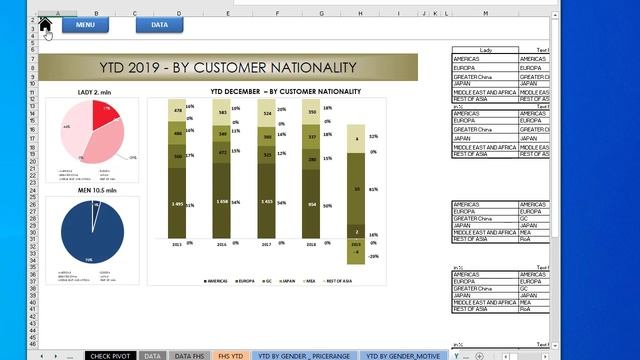
Task: Select column E header
Action: coord(228,13)
